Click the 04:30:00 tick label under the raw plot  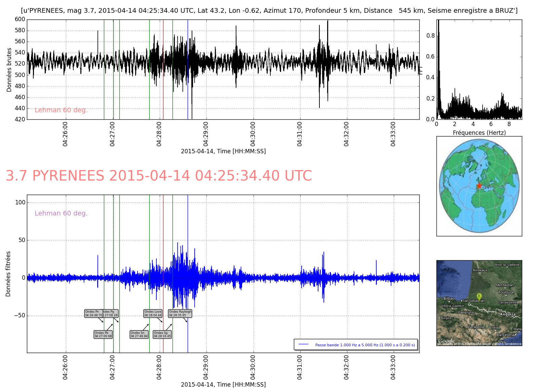[x=253, y=134]
